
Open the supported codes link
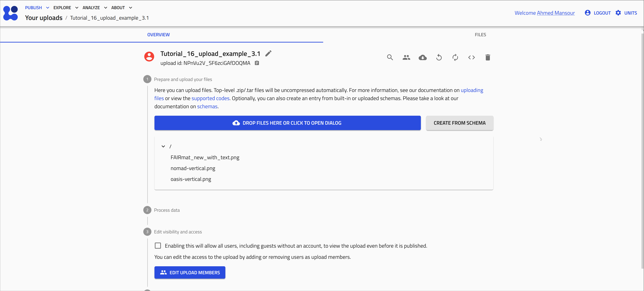[210, 98]
